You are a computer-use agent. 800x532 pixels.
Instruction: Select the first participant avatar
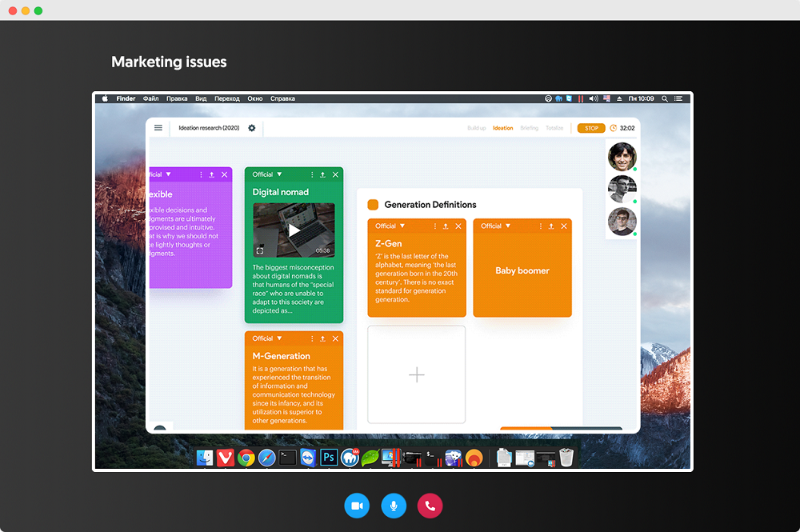click(x=622, y=156)
